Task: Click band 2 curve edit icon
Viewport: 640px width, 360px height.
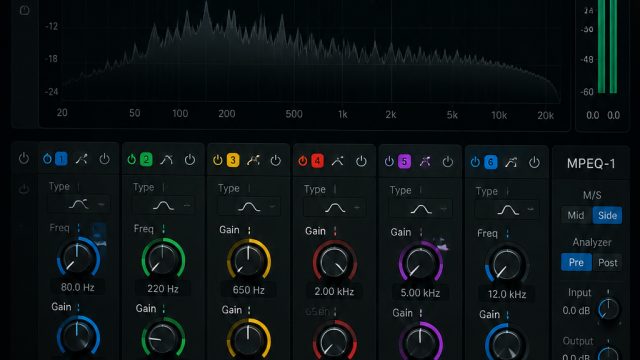Action: coord(166,160)
